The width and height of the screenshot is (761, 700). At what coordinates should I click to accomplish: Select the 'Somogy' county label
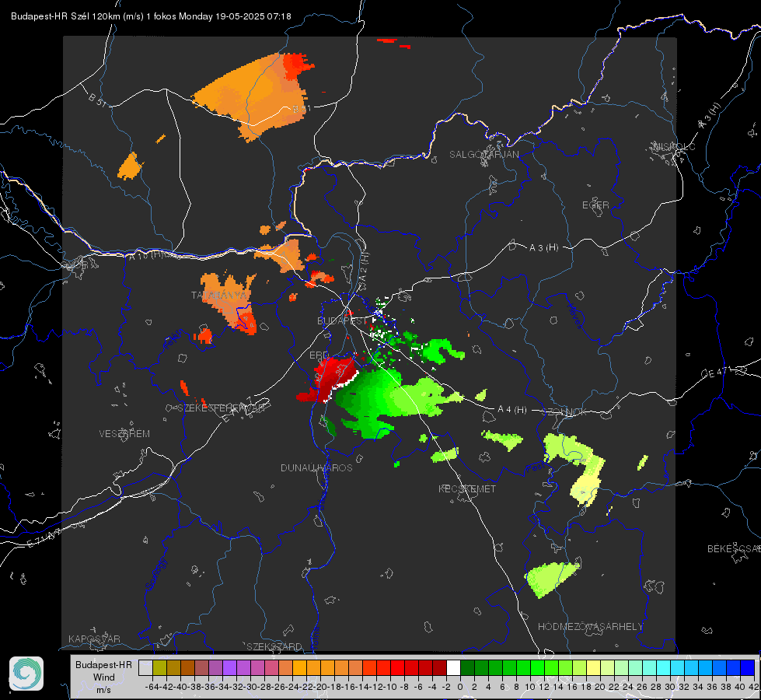click(x=155, y=575)
